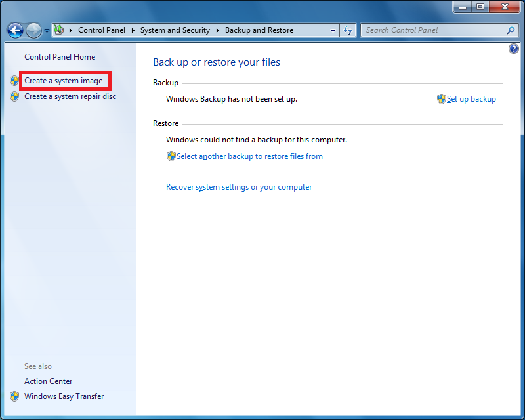Select System and Security in the breadcrumb
Screen dimensions: 525x420
point(175,30)
